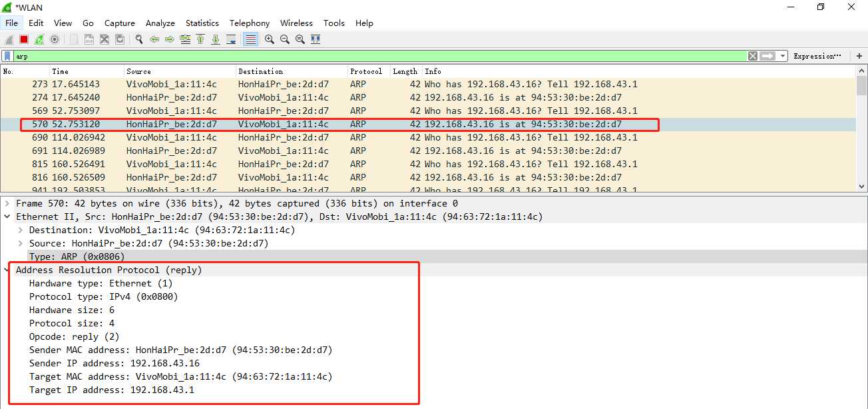Open the Wireless menu
The height and width of the screenshot is (409, 868).
click(x=296, y=23)
